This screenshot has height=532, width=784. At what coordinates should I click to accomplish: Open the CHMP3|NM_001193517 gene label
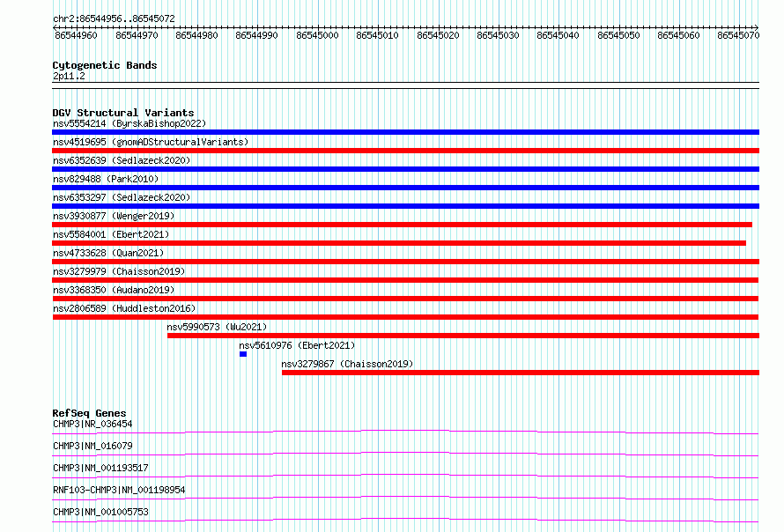coord(100,468)
